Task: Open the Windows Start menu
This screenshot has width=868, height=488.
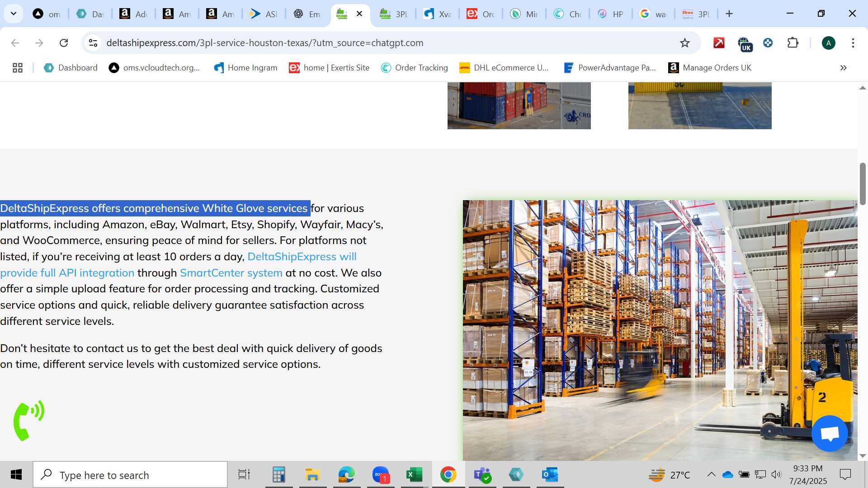Action: click(16, 474)
